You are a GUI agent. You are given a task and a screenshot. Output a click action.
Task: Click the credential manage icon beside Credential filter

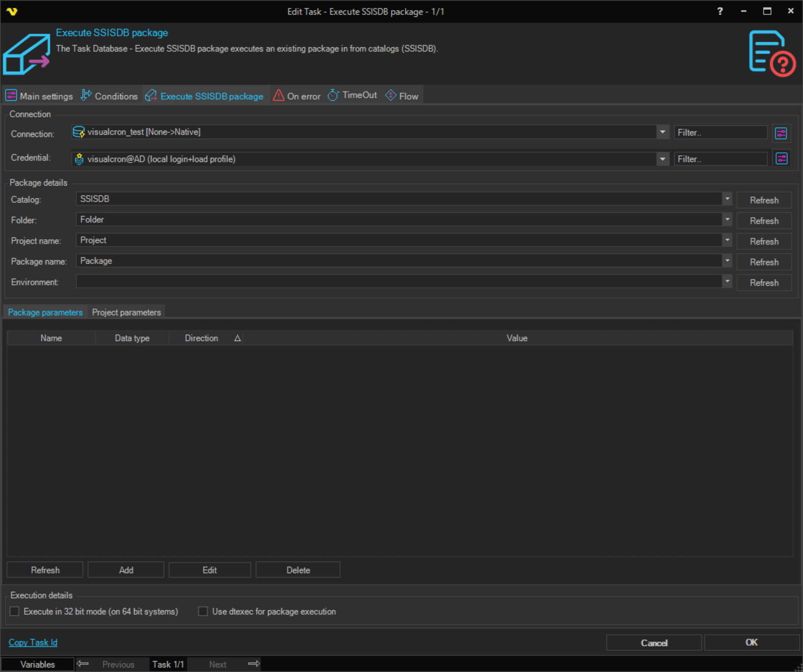coord(781,159)
